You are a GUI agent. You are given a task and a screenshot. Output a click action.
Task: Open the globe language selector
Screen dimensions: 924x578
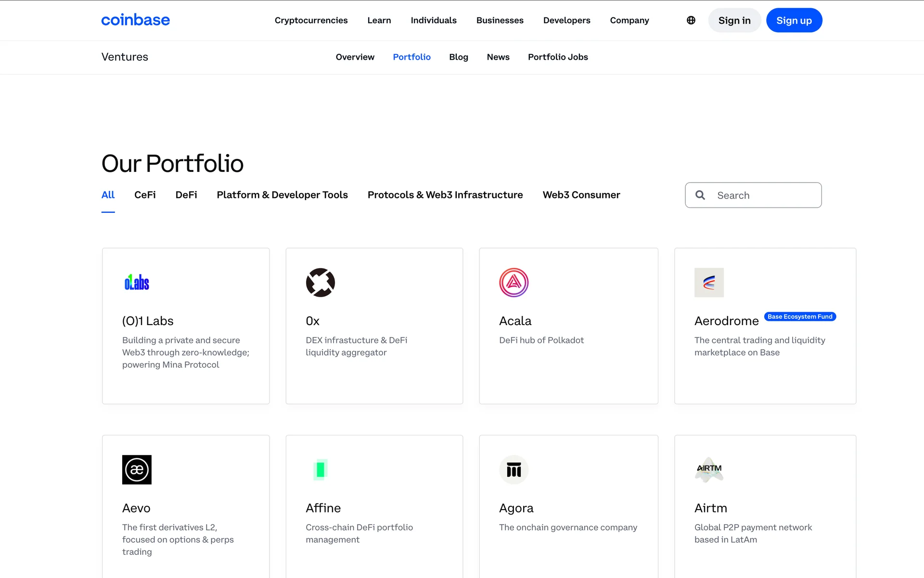pos(691,20)
